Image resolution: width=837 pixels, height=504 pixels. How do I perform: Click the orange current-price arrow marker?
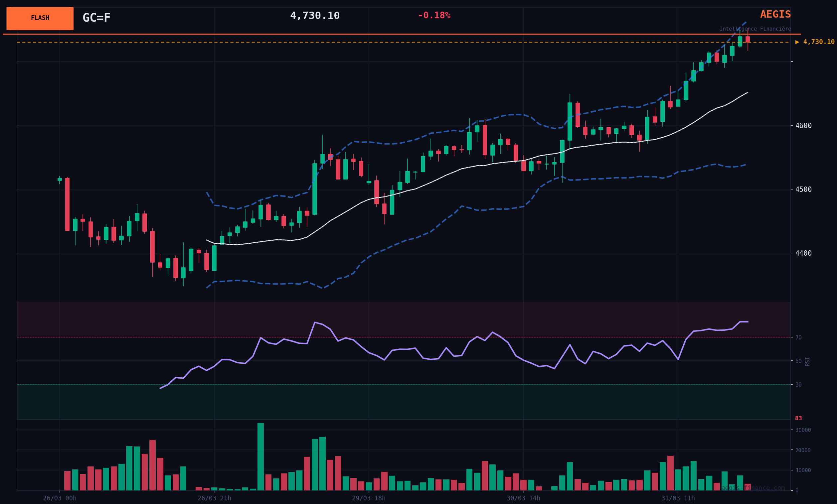pos(797,42)
